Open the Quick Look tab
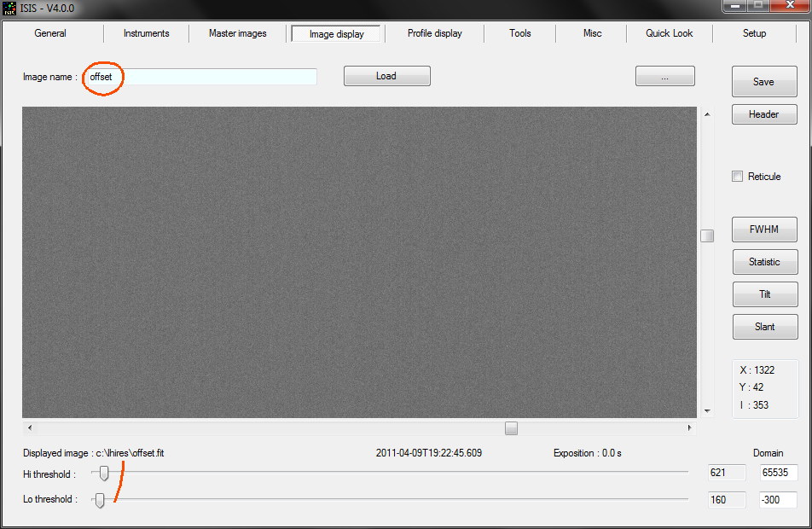 click(669, 33)
